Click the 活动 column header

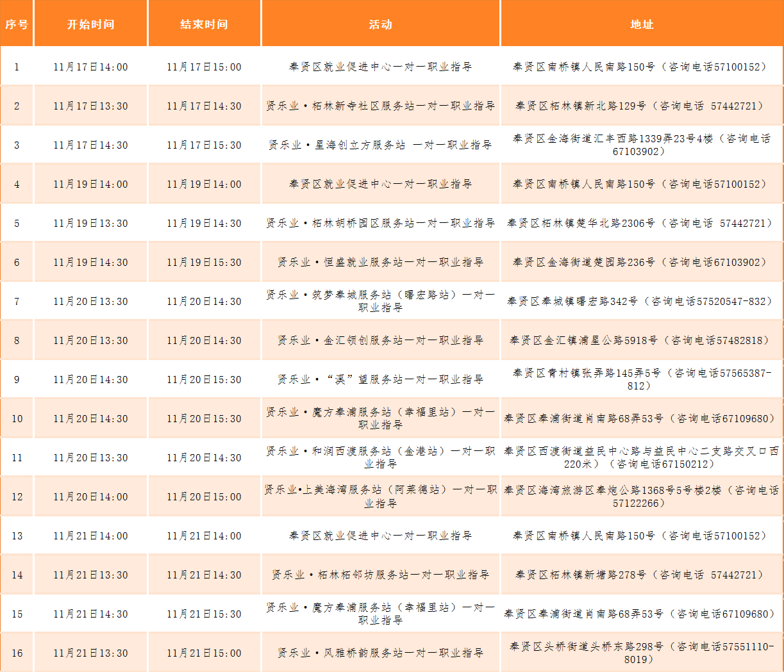point(380,24)
